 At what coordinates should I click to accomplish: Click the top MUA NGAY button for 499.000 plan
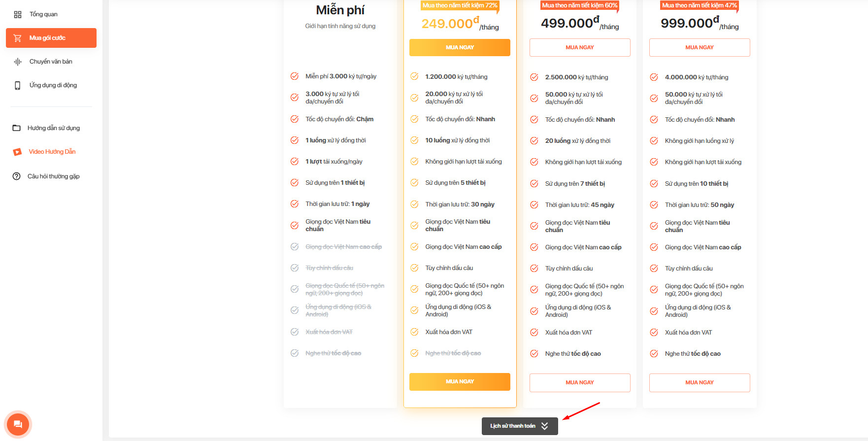[x=580, y=47]
